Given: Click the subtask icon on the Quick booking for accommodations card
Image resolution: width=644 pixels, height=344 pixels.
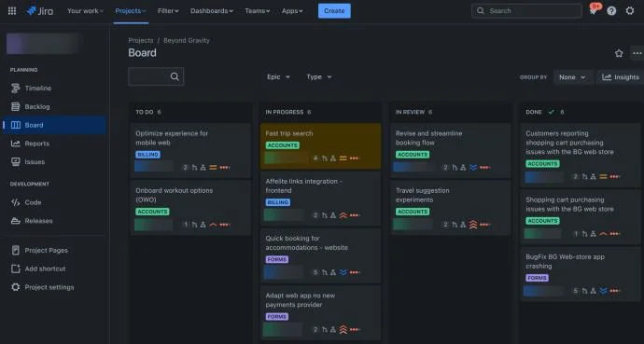Looking at the screenshot, I should click(x=333, y=272).
